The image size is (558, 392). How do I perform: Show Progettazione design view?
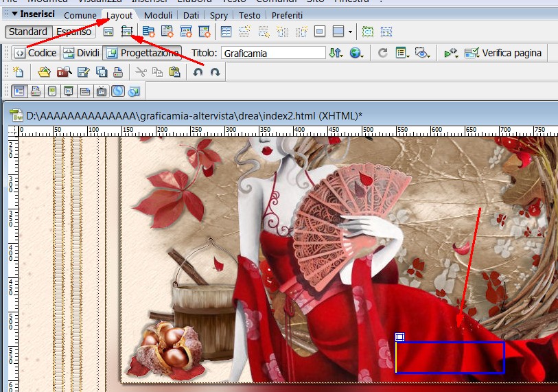tap(142, 53)
